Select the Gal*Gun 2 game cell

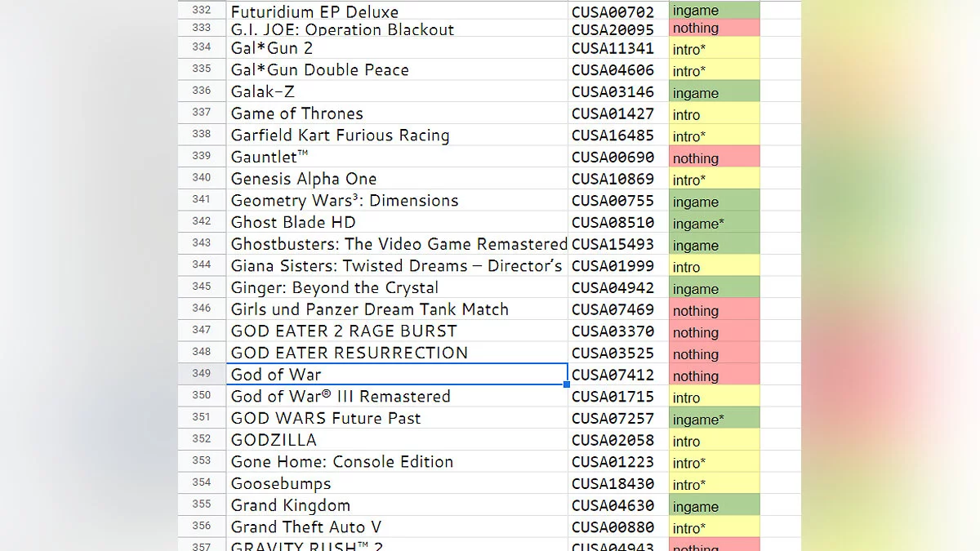point(397,48)
